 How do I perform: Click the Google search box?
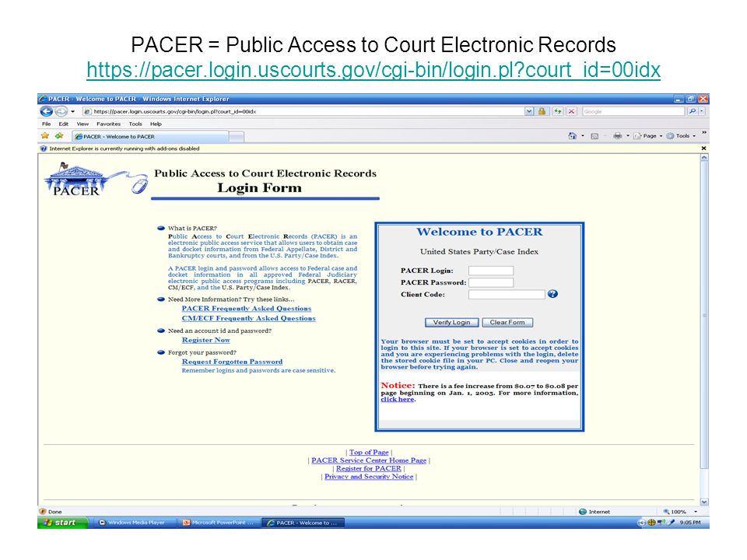pyautogui.click(x=633, y=111)
